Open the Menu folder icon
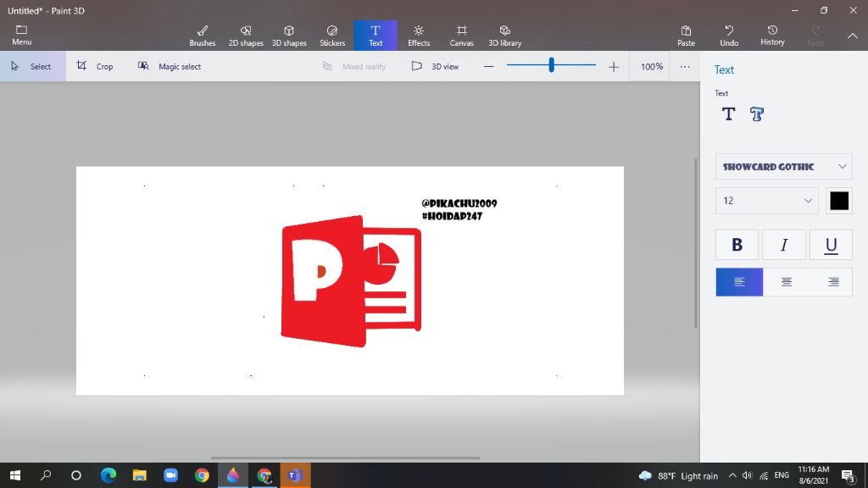 [x=21, y=35]
